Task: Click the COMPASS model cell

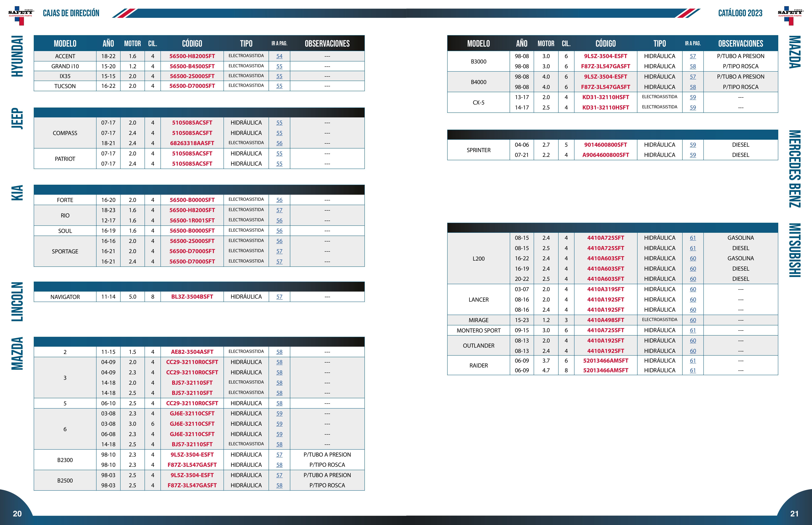Action: click(x=65, y=133)
